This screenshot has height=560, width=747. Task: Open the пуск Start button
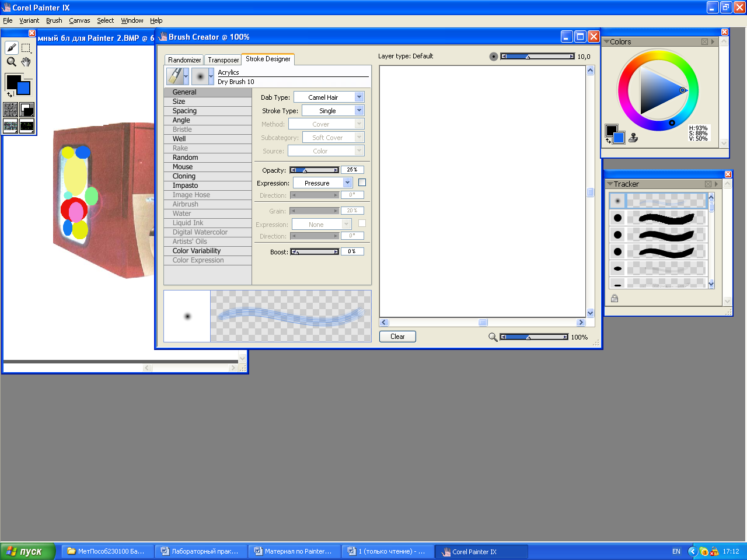click(27, 551)
